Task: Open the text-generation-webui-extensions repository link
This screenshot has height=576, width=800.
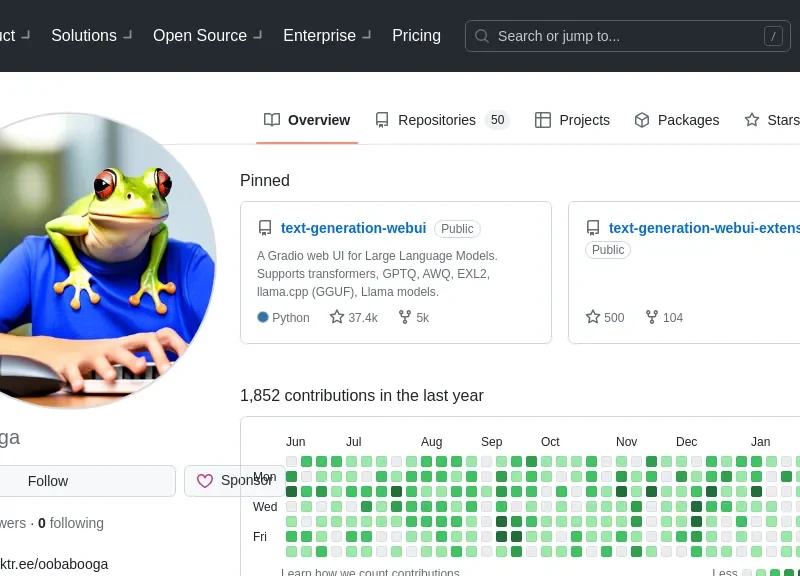Action: [704, 228]
